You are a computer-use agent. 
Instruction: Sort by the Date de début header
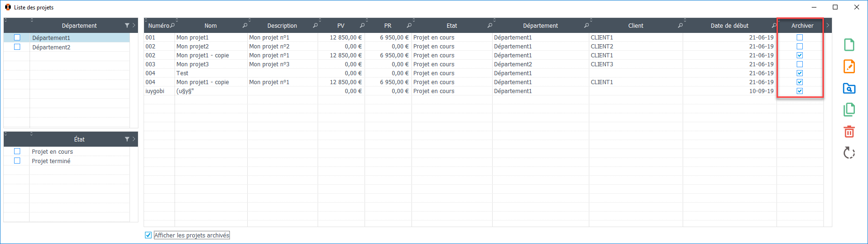729,26
